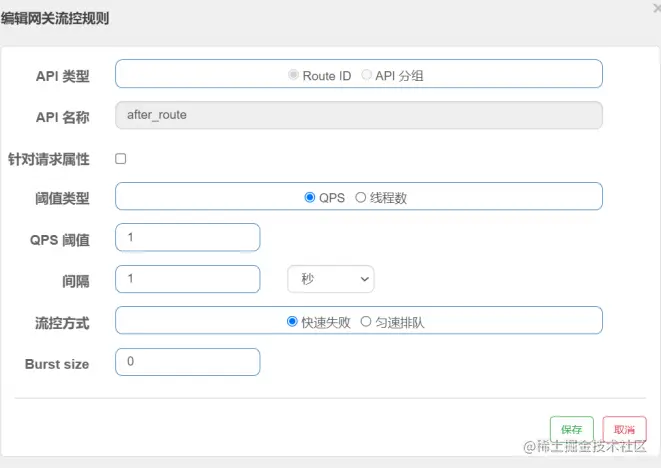Save the gateway rule with 保存

pyautogui.click(x=572, y=429)
